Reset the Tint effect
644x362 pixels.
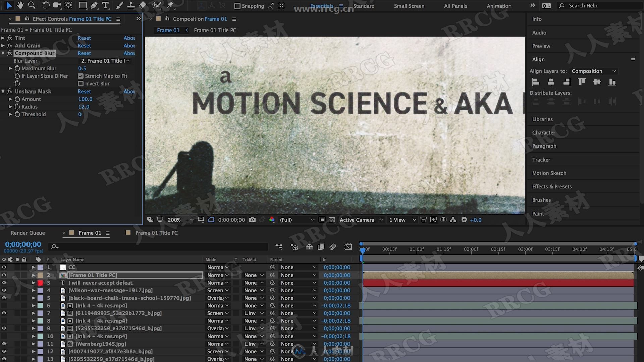(x=84, y=38)
